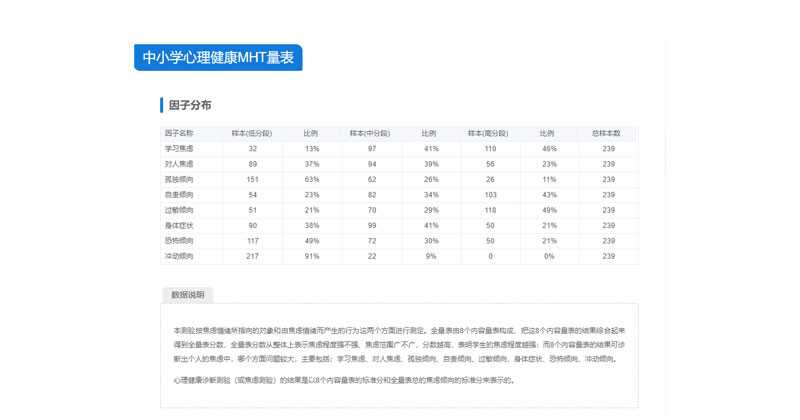800x420 pixels.
Task: Select the 自责倾向 row label
Action: (x=179, y=194)
